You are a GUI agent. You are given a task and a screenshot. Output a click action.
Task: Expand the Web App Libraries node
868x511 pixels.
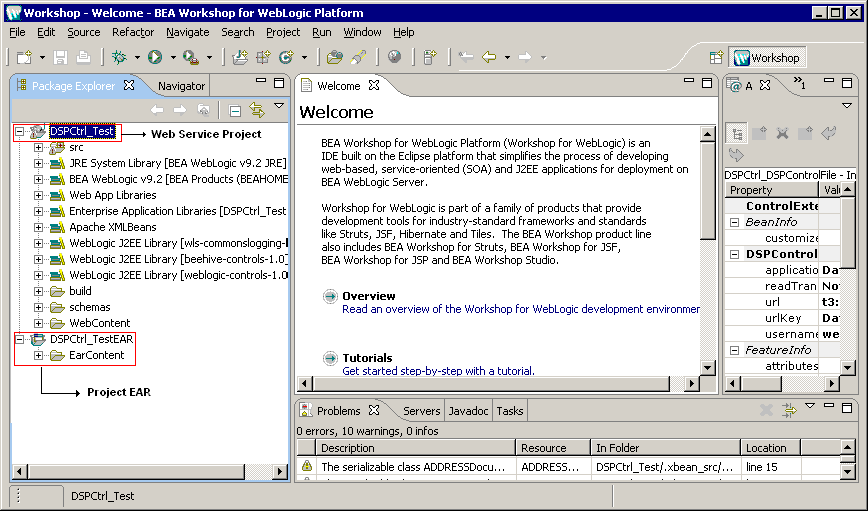38,195
